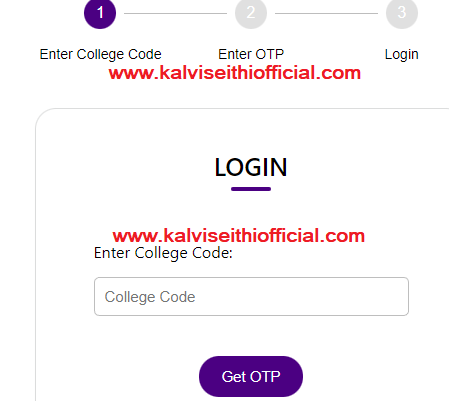Viewport: 449px width, 401px height.
Task: Click the purple step 1 circle
Action: [x=100, y=13]
